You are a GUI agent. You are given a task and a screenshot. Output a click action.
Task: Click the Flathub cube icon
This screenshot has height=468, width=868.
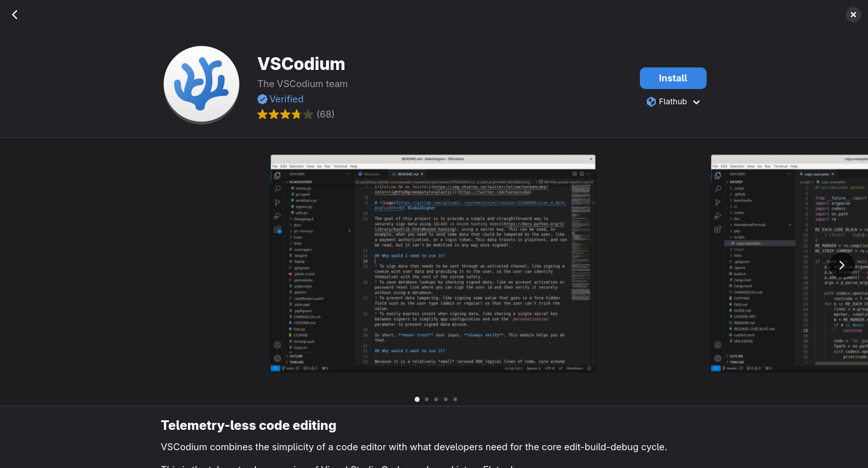pyautogui.click(x=651, y=102)
